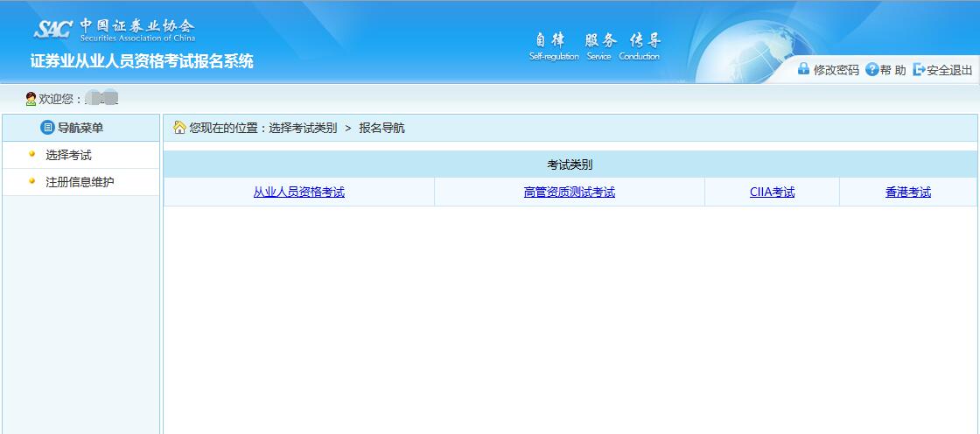Click the 修改密码 text link
Image resolution: width=980 pixels, height=434 pixels.
(836, 70)
